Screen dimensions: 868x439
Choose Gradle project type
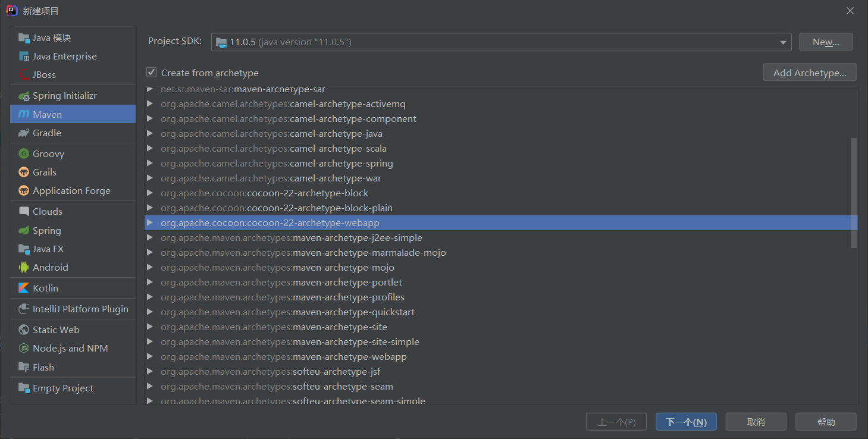pyautogui.click(x=73, y=133)
